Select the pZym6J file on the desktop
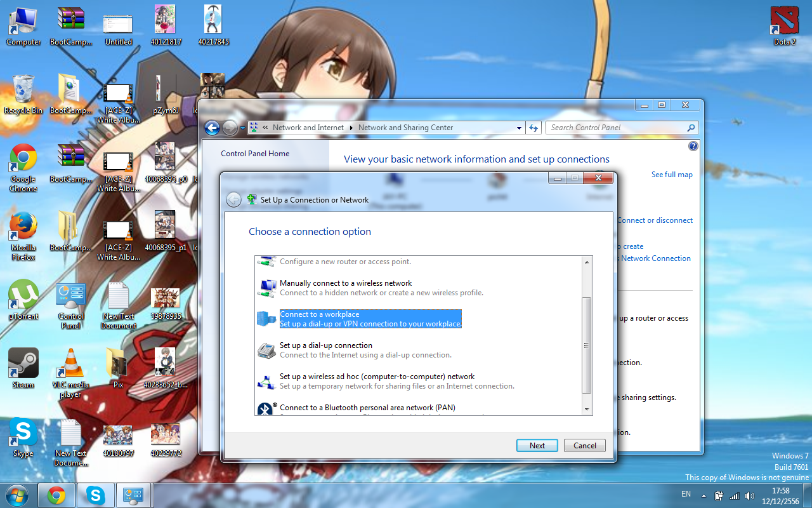The image size is (812, 508). click(166, 95)
